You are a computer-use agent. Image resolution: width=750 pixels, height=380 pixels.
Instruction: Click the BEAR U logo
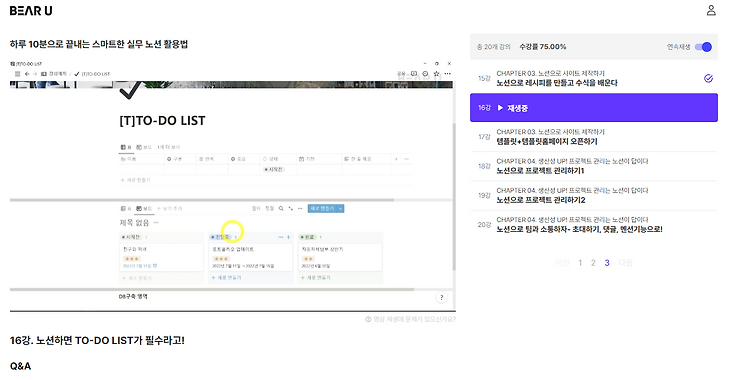pyautogui.click(x=31, y=11)
